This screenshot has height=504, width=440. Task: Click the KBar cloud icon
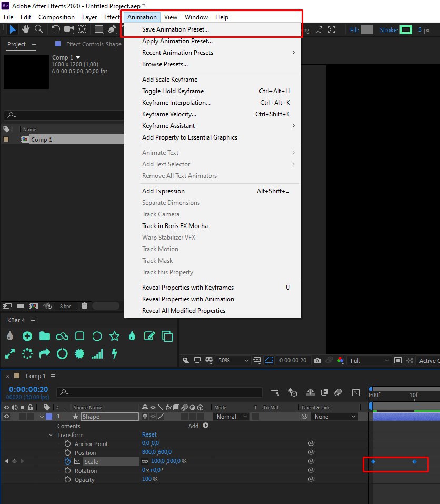click(62, 337)
